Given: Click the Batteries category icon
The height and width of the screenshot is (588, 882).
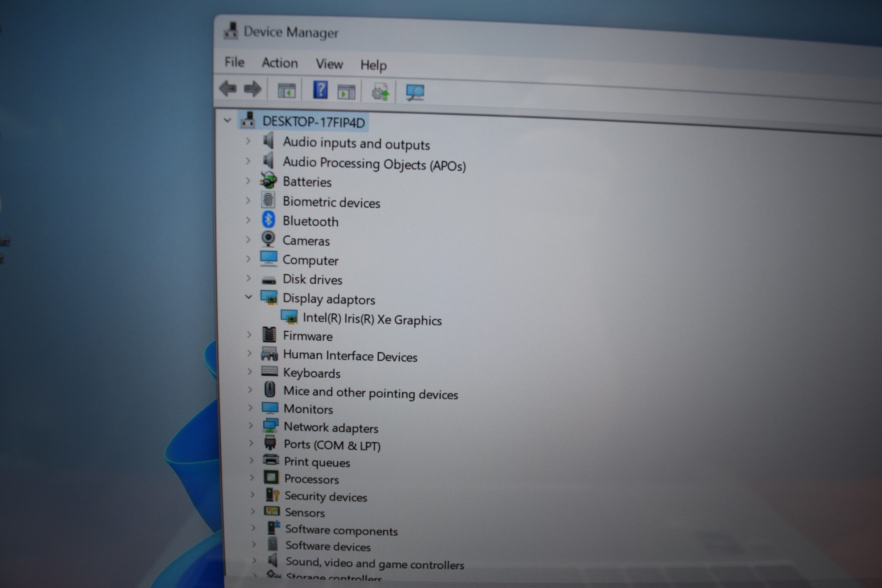Looking at the screenshot, I should point(268,180).
